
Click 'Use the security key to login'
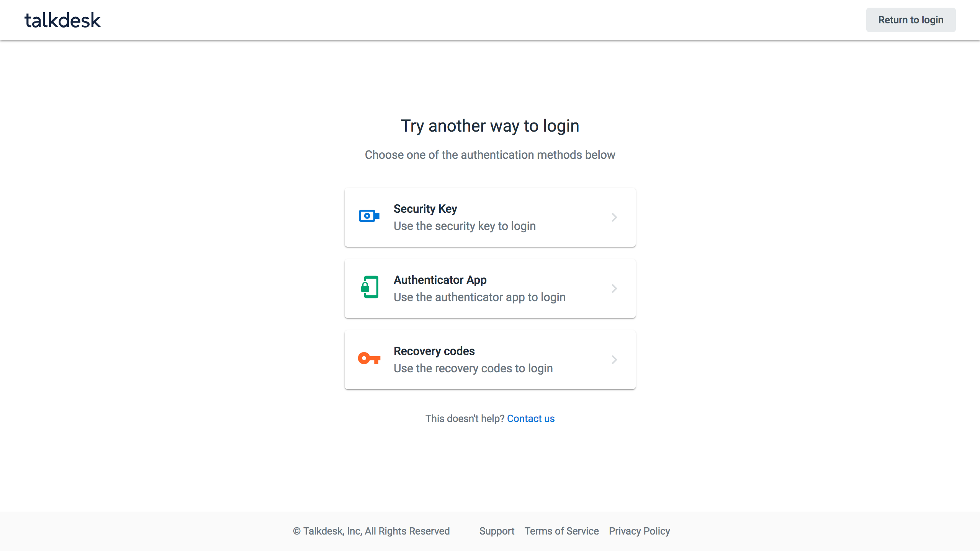coord(465,226)
